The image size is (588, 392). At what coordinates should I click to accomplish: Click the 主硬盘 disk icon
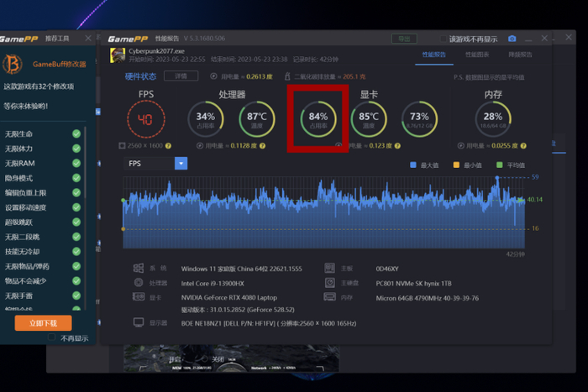[x=329, y=283]
